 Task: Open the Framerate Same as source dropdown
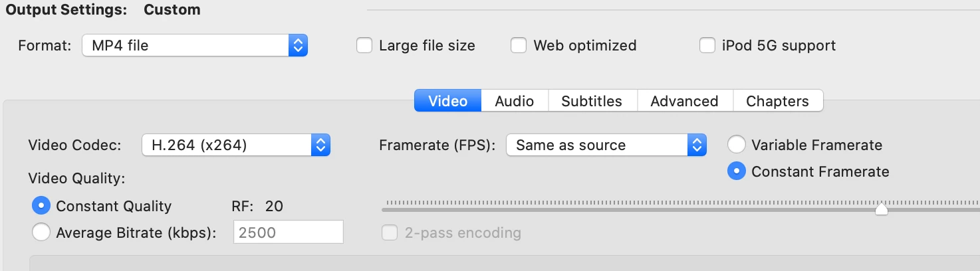tap(605, 145)
